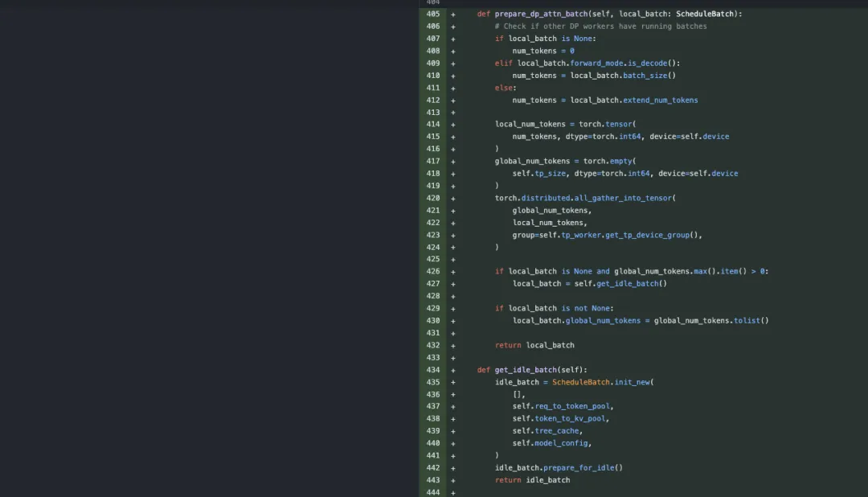Click torch.int64 on line 415

coord(616,136)
